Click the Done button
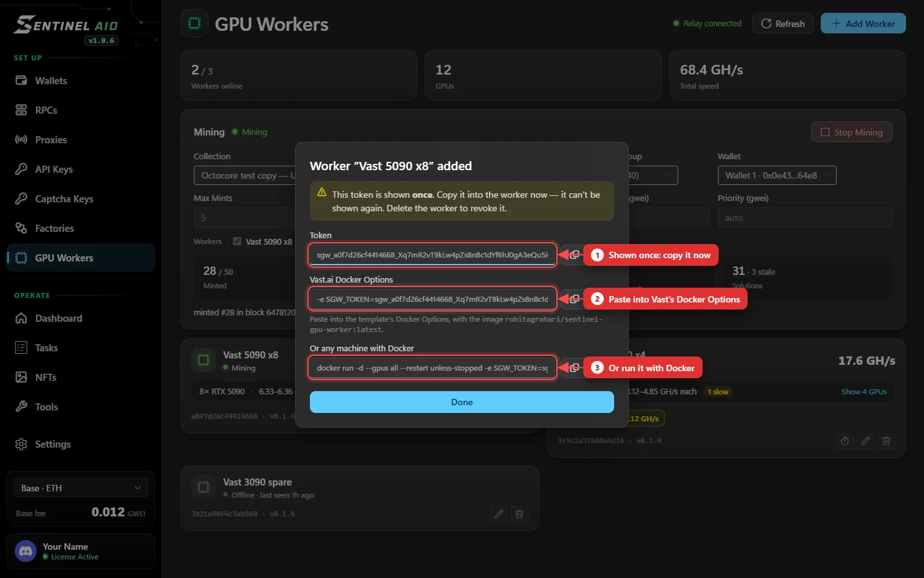 pos(462,402)
